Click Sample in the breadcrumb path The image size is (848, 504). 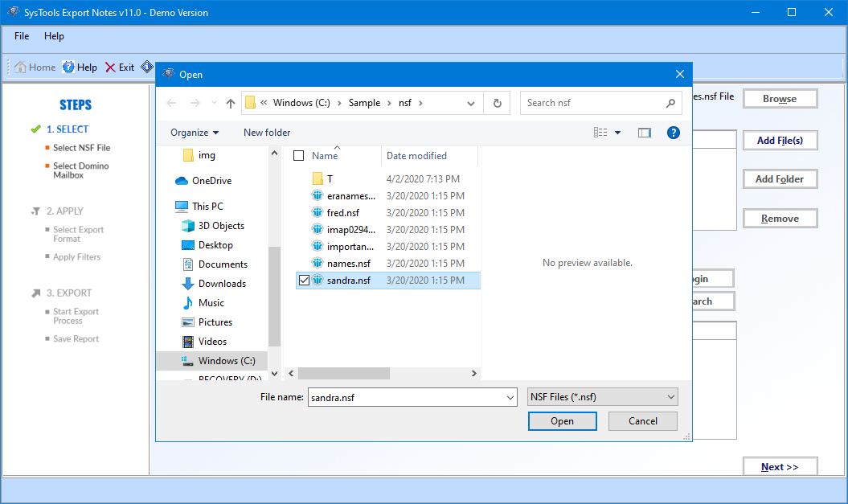[x=364, y=103]
